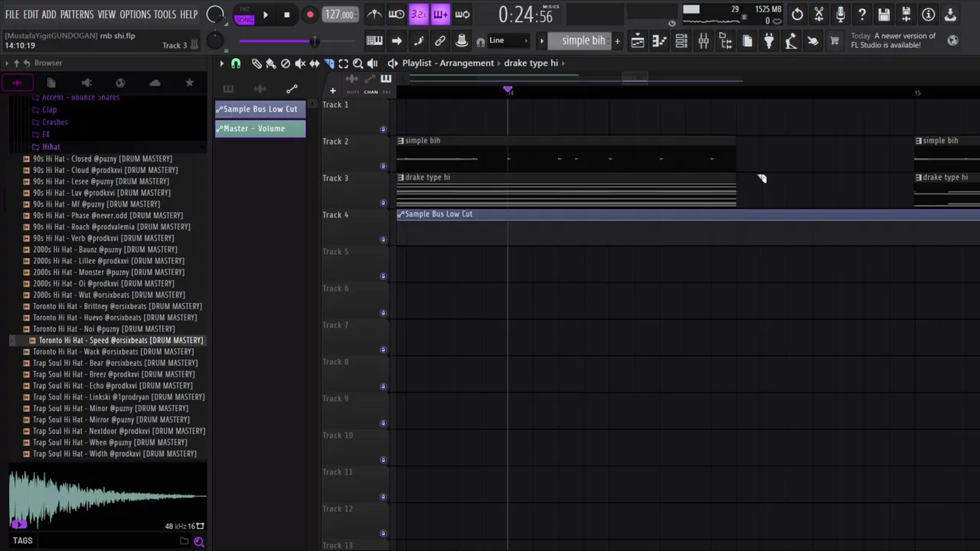Screen dimensions: 980x551
Task: Mute Track 2 with its green dot
Action: tap(384, 166)
